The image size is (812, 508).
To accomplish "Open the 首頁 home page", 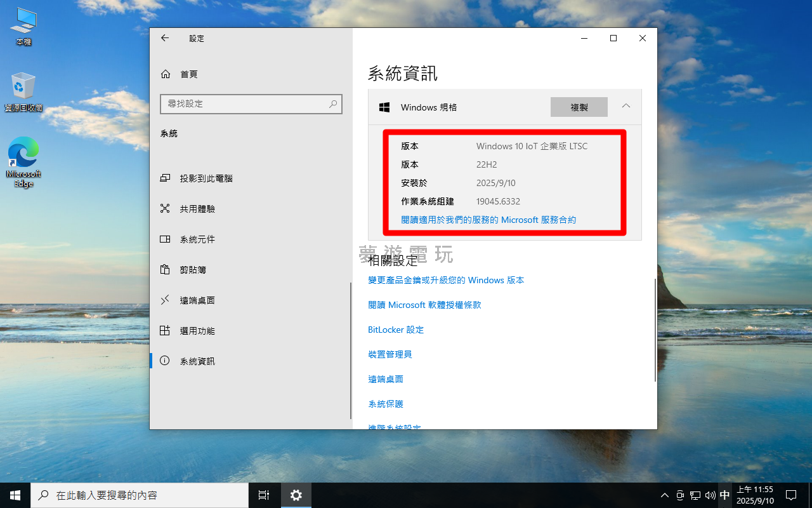I will coord(188,74).
